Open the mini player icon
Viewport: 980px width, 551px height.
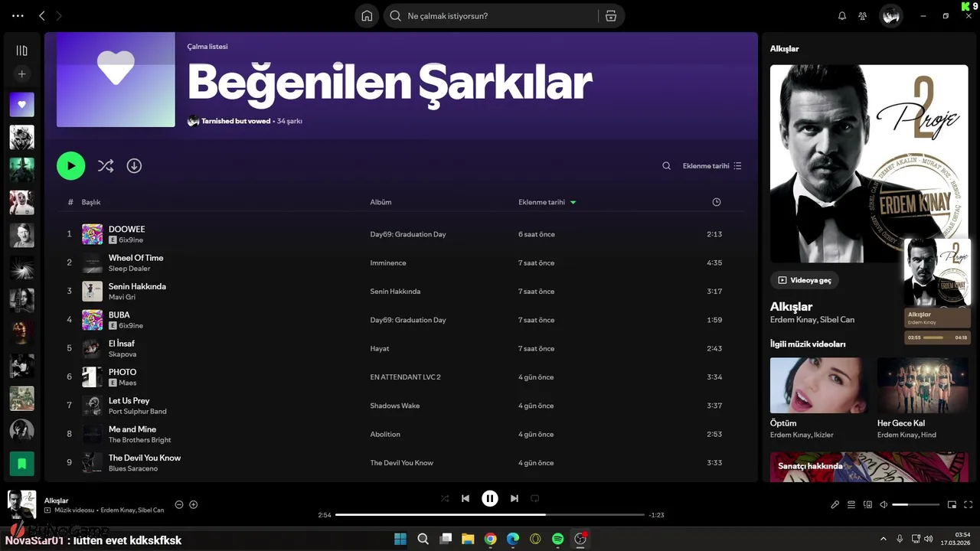point(952,504)
